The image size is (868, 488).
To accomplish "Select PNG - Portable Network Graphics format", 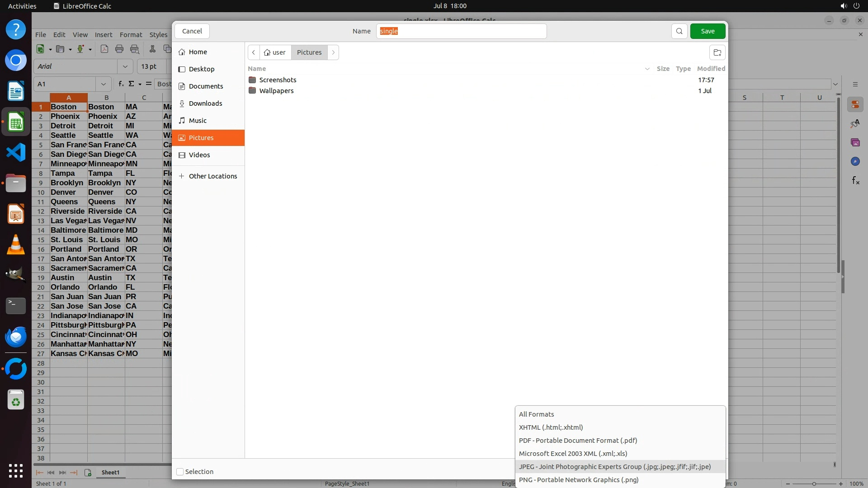I will pyautogui.click(x=579, y=480).
